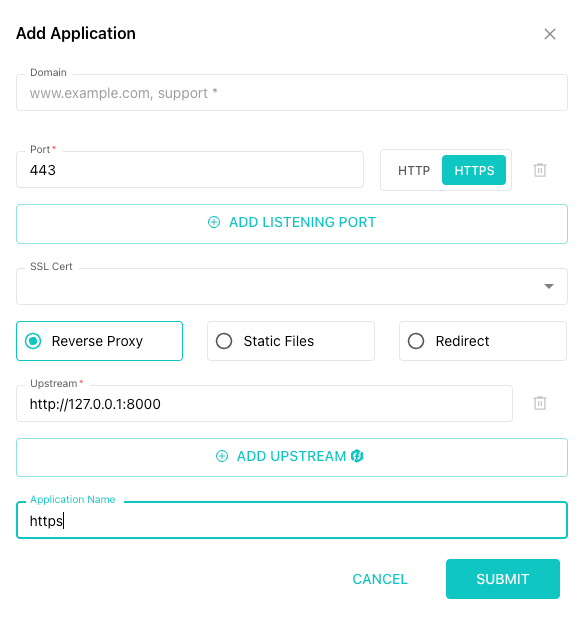Focus the Domain input field
Viewport: 580px width, 620px height.
[x=292, y=93]
